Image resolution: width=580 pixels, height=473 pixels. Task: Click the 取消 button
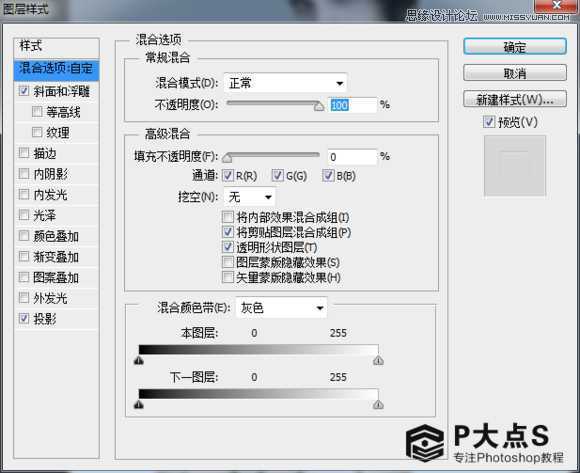[x=515, y=73]
